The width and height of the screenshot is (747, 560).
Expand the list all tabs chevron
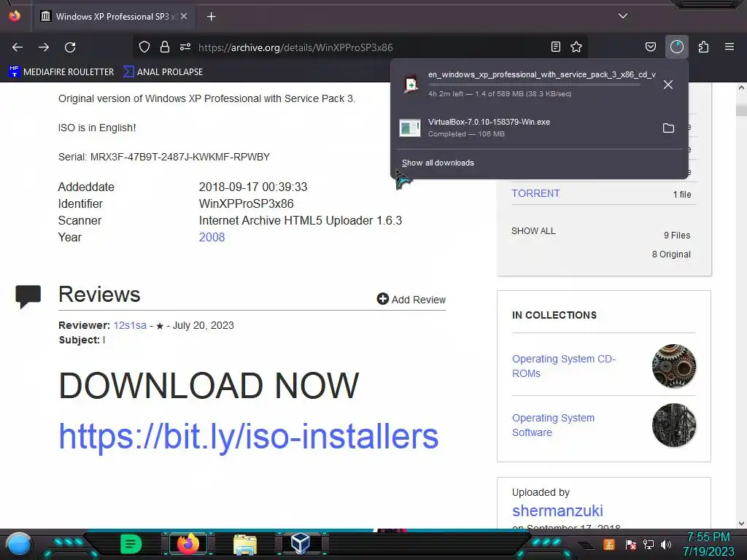click(x=623, y=16)
